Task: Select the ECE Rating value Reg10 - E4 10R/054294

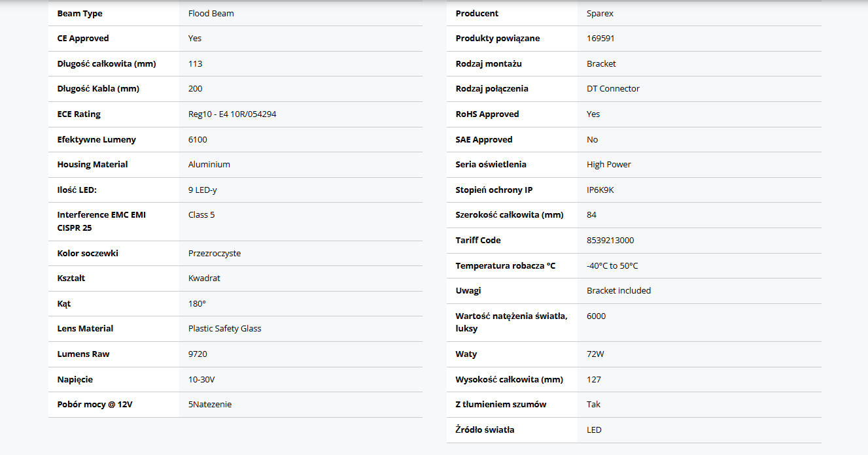Action: pos(232,114)
